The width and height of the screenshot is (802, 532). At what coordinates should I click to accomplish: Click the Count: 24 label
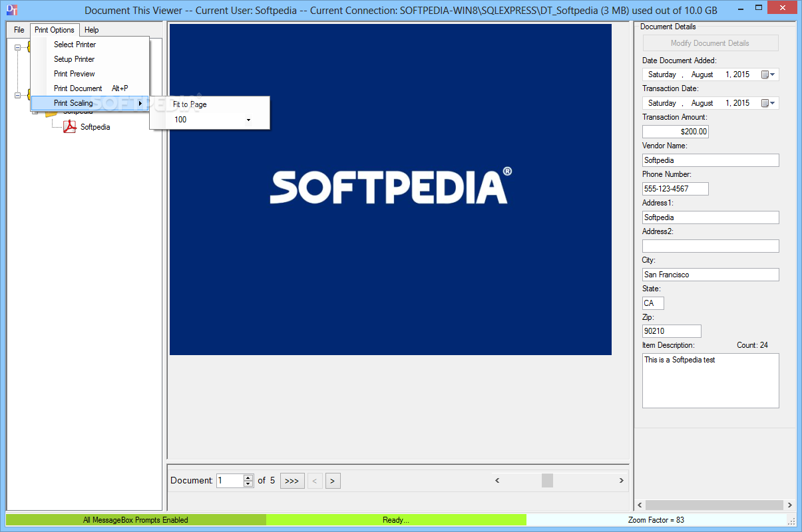tap(752, 345)
